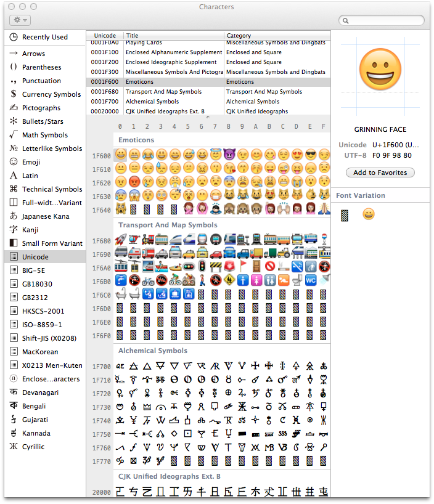Select the steam locomotive symbol
The width and height of the screenshot is (434, 504).
point(148,240)
